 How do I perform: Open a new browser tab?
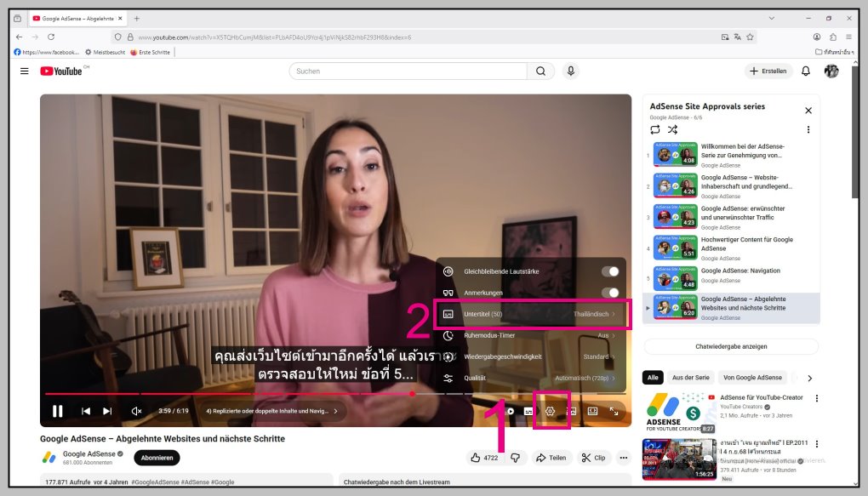point(137,18)
